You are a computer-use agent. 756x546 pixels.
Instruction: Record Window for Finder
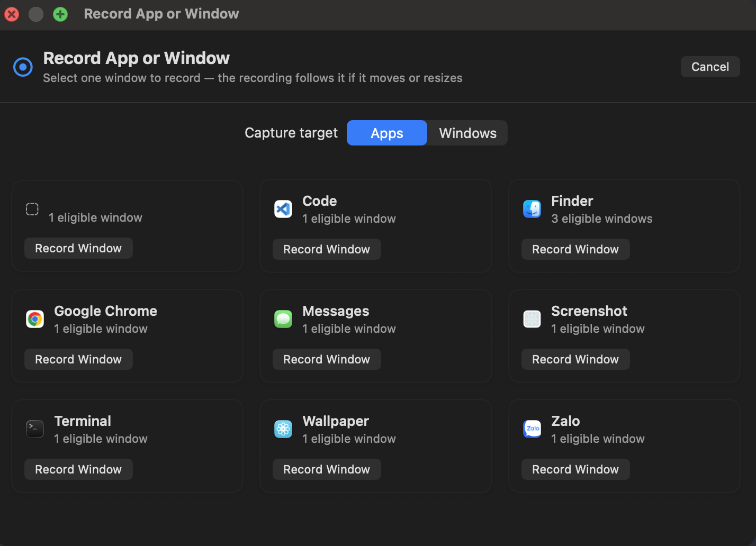tap(575, 249)
